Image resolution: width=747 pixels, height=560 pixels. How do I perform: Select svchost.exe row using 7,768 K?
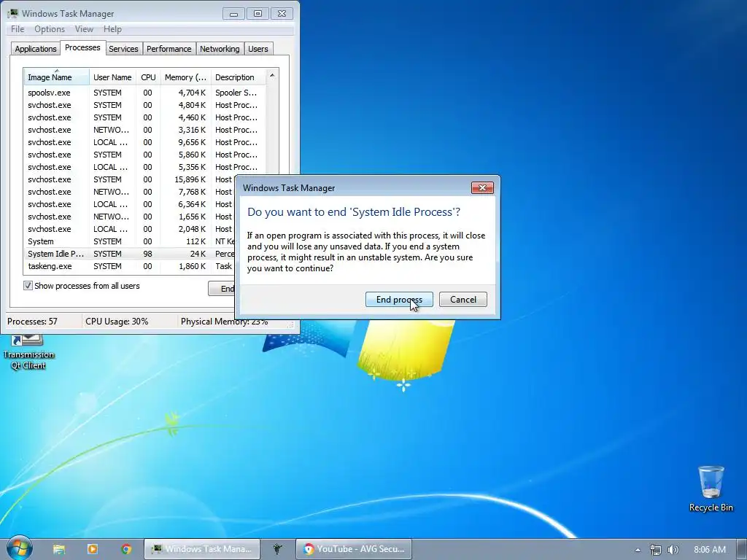(130, 192)
